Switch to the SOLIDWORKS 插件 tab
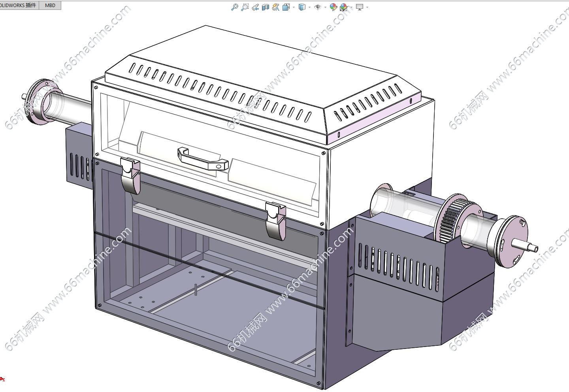The width and height of the screenshot is (569, 392). 19,5
